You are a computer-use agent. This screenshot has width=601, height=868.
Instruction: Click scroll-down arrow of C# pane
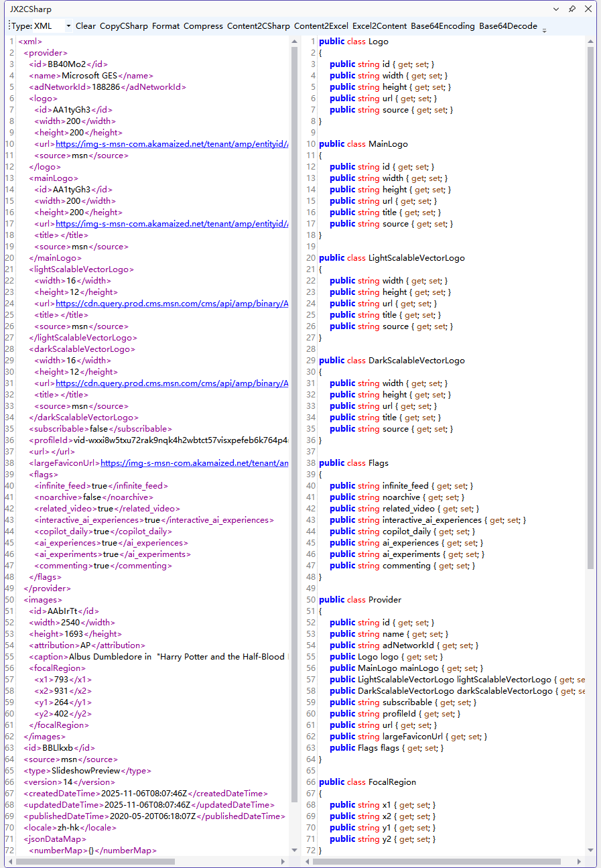pyautogui.click(x=590, y=850)
